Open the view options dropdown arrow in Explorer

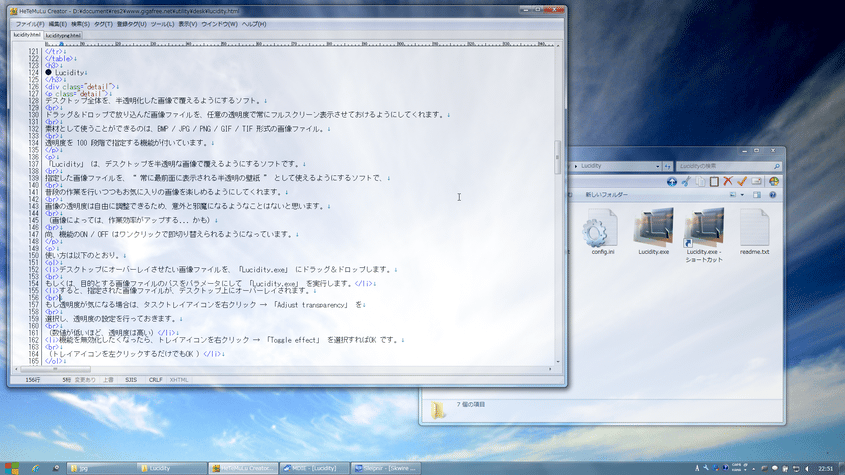(x=742, y=195)
